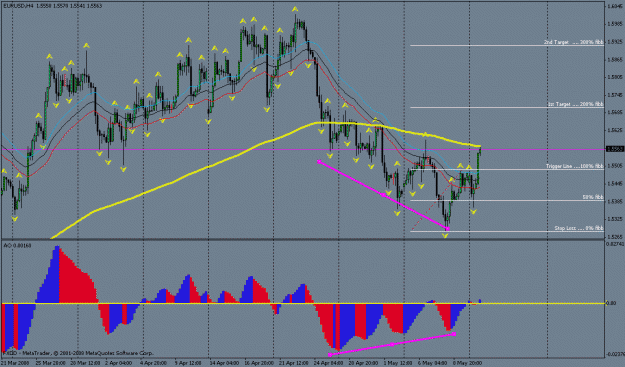Image resolution: width=625 pixels, height=367 pixels.
Task: Click the '14 Apr 04:00' time label
Action: [x=223, y=363]
